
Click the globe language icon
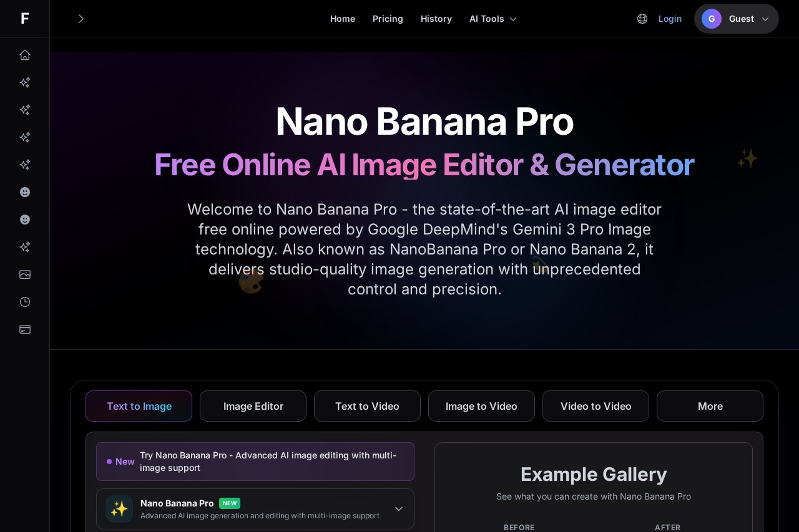[642, 19]
